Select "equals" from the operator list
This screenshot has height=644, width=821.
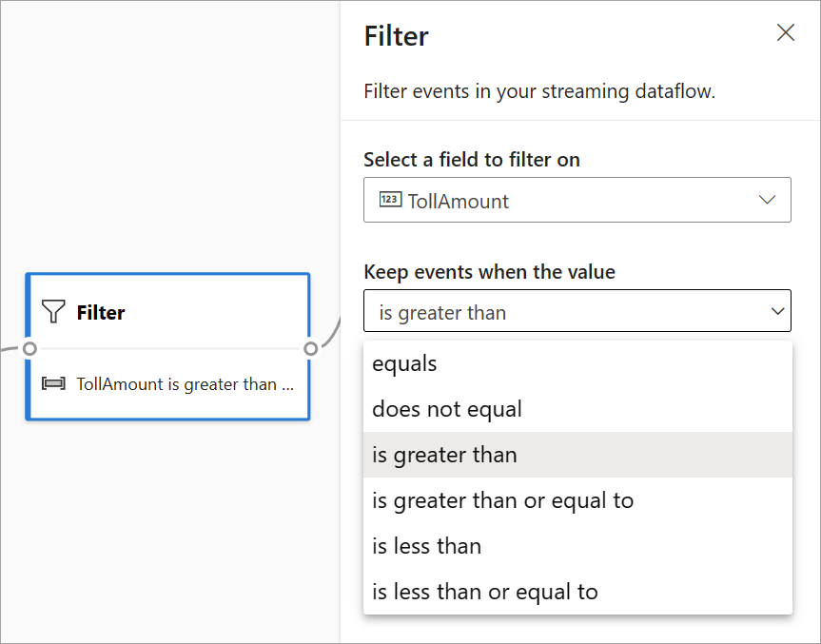[403, 363]
